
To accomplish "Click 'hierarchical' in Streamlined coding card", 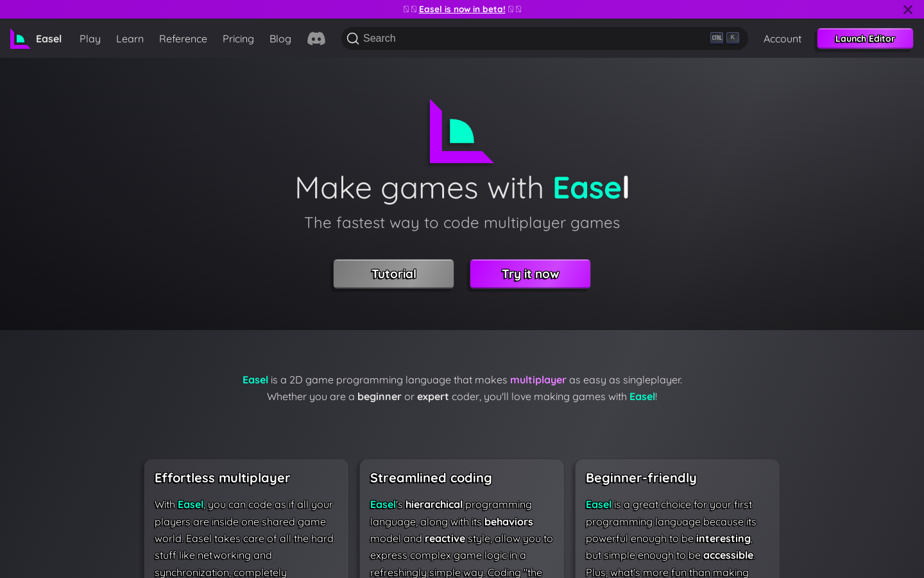I will 434,505.
